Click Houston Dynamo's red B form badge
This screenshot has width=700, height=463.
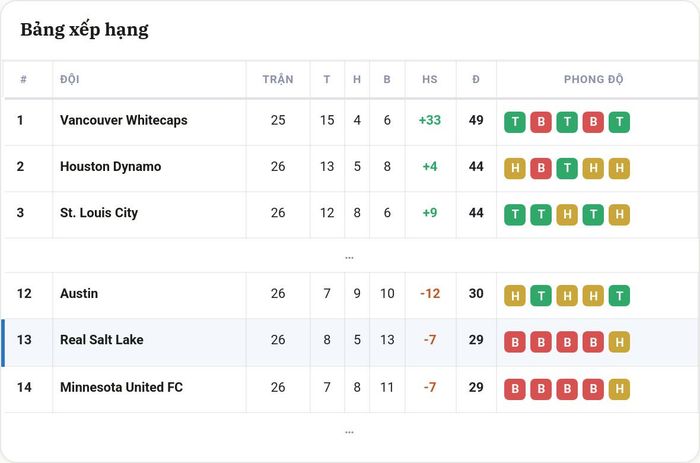pyautogui.click(x=541, y=168)
